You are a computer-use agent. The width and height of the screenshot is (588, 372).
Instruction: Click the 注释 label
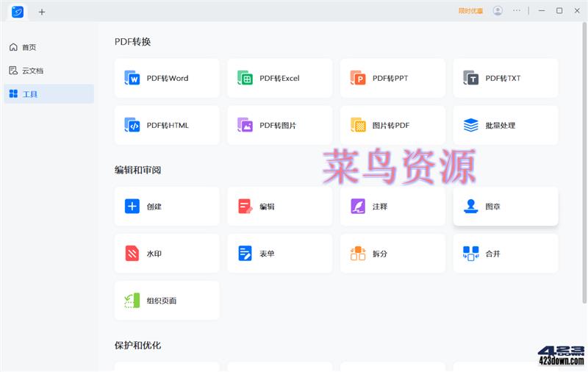[380, 207]
